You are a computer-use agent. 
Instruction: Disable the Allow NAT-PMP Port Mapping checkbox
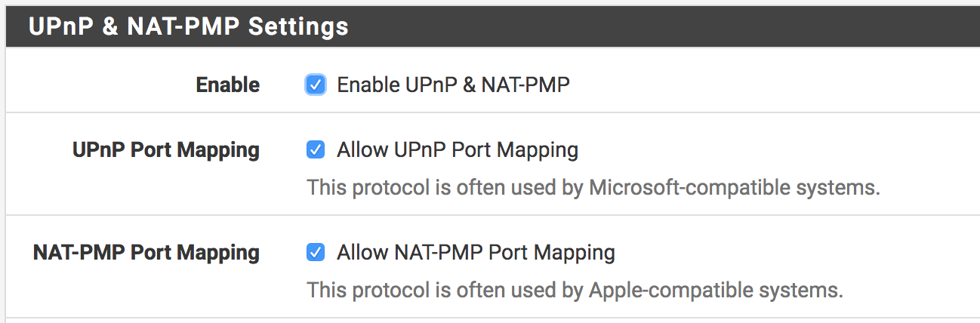[x=316, y=252]
